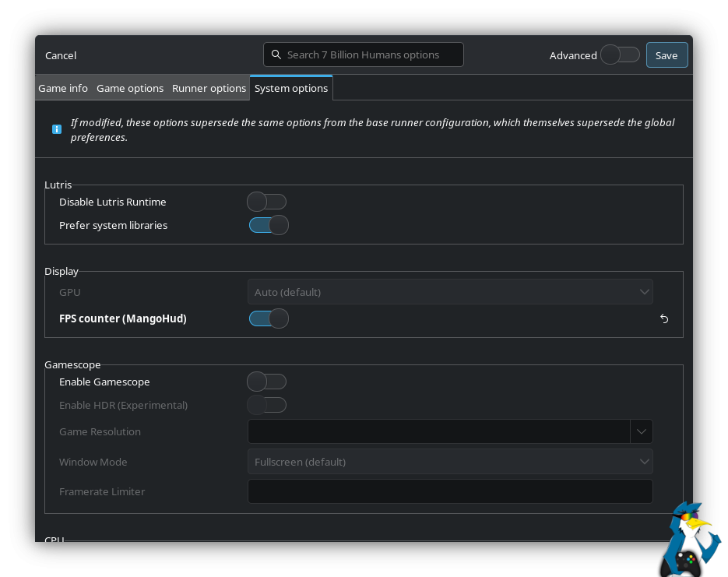Click the blue info icon
Screen dimensions: 728x577
click(57, 129)
